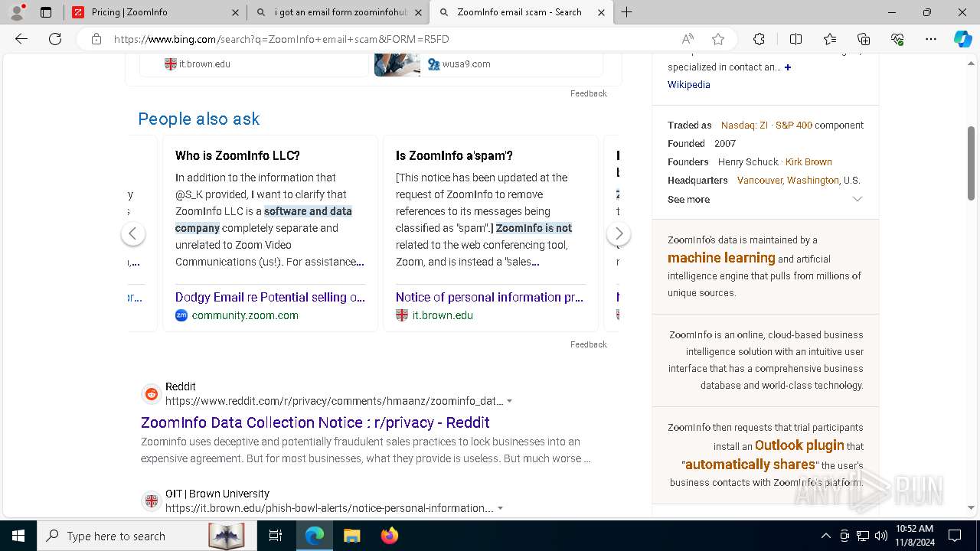Open Settings and more ellipsis menu
This screenshot has height=551, width=980.
click(x=931, y=39)
